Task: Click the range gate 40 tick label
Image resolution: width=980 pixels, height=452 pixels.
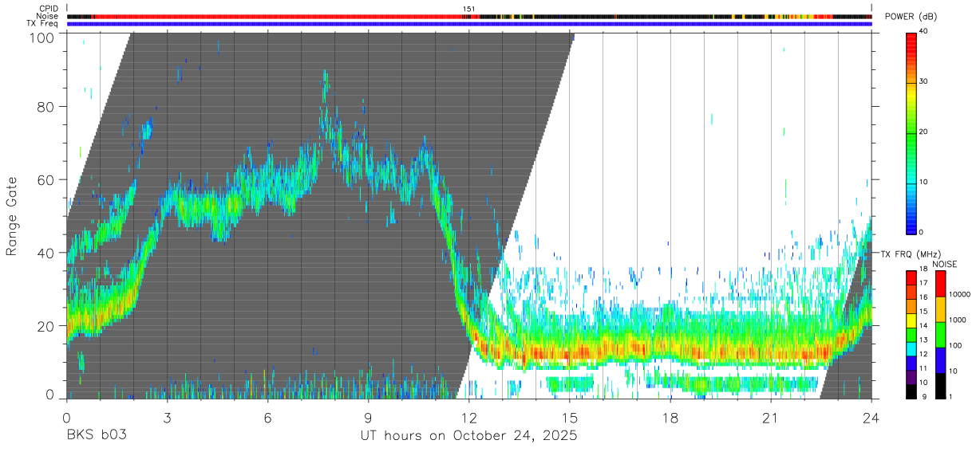Action: (x=46, y=253)
